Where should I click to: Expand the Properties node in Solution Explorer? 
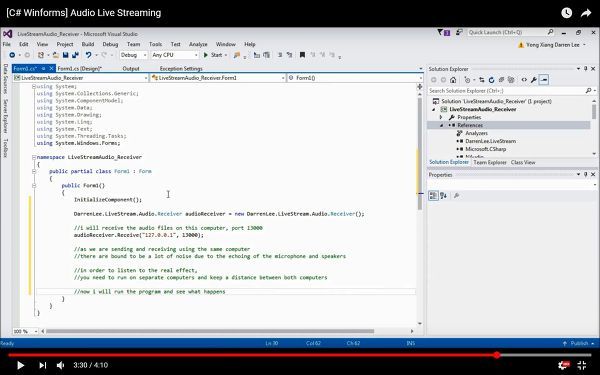[441, 117]
